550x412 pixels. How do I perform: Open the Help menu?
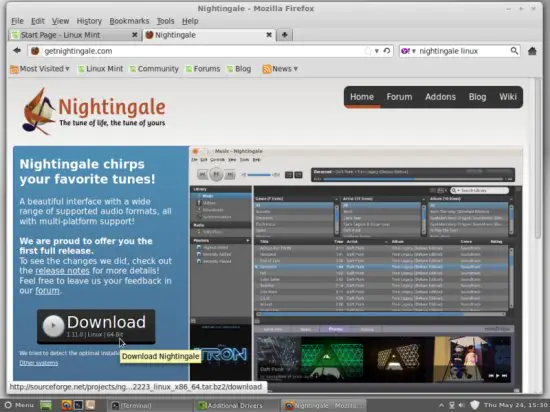[190, 21]
